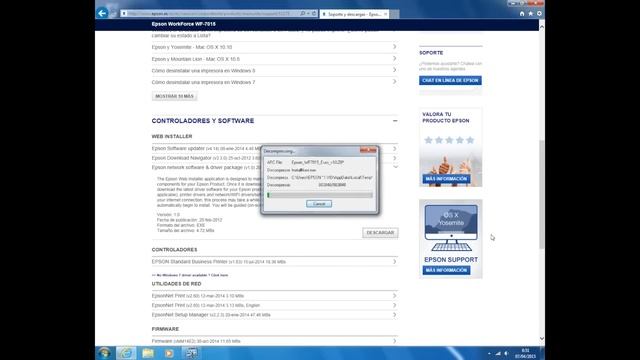Click No Windows 7 driver available link
The image size is (640, 360).
point(190,275)
